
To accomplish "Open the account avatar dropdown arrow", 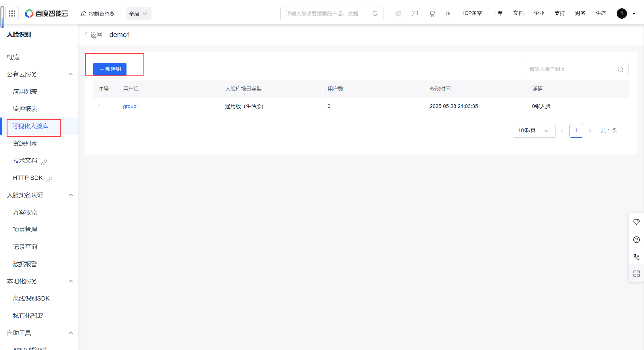I will click(x=634, y=14).
